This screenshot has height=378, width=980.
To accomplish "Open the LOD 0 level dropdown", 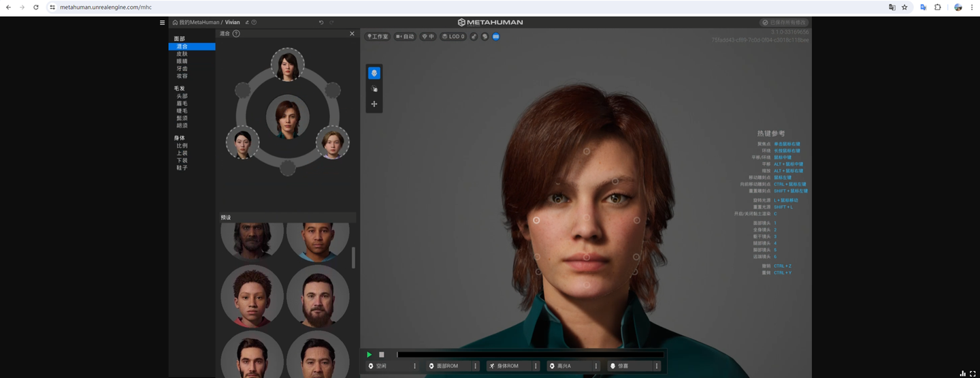I will click(x=453, y=37).
